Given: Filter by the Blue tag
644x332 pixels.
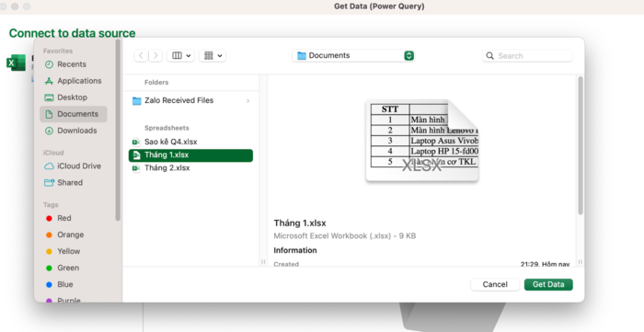Looking at the screenshot, I should [x=73, y=284].
